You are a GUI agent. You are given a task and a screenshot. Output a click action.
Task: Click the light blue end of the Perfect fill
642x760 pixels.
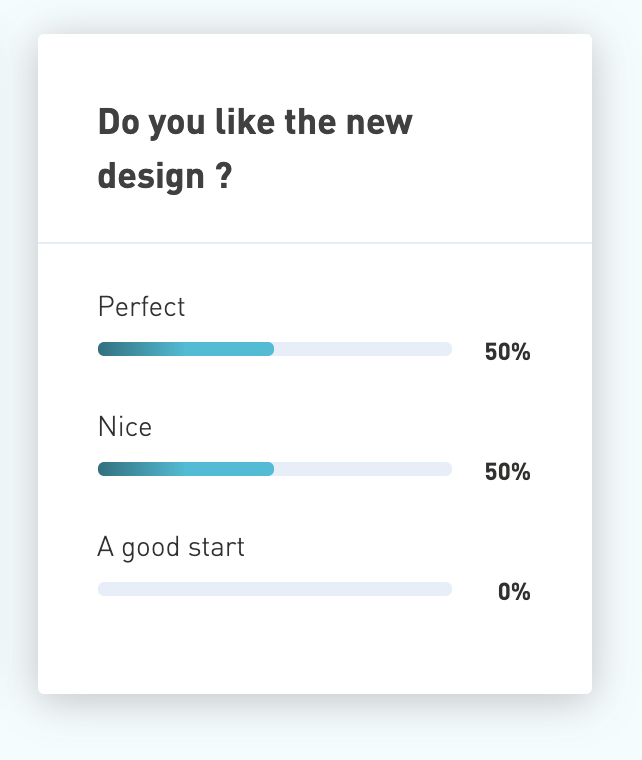[259, 349]
